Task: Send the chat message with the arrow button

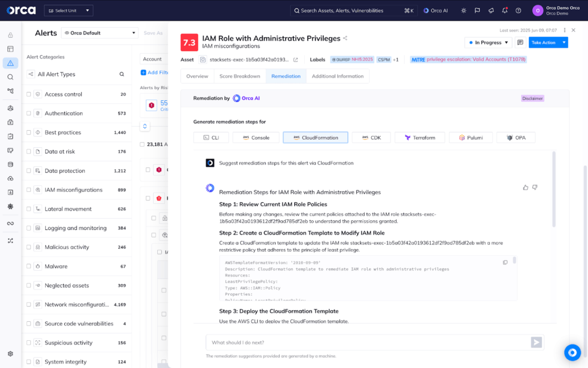Action: point(536,342)
